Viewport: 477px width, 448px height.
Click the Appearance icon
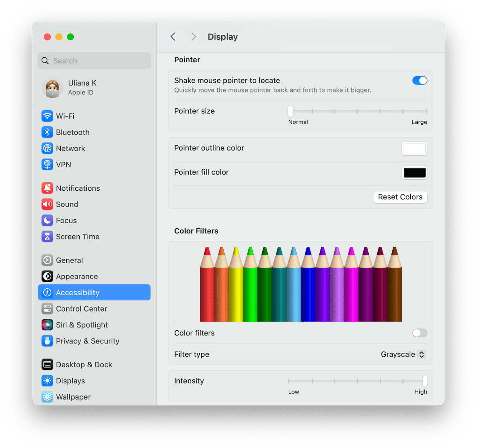[x=47, y=276]
